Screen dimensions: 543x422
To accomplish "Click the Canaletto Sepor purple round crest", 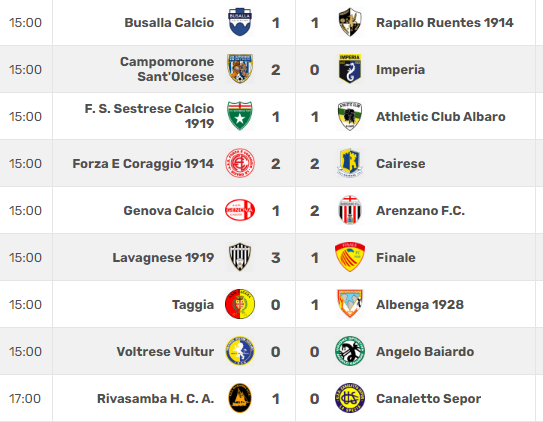I will tap(350, 398).
